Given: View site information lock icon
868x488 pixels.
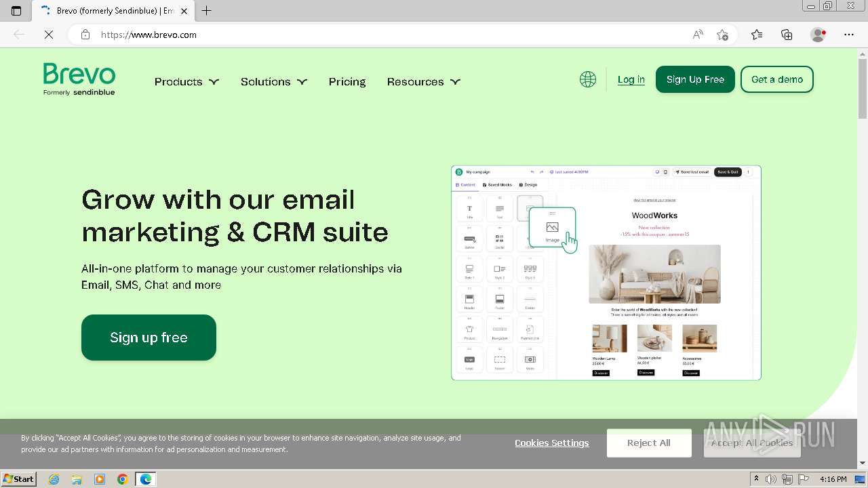Looking at the screenshot, I should tap(85, 35).
